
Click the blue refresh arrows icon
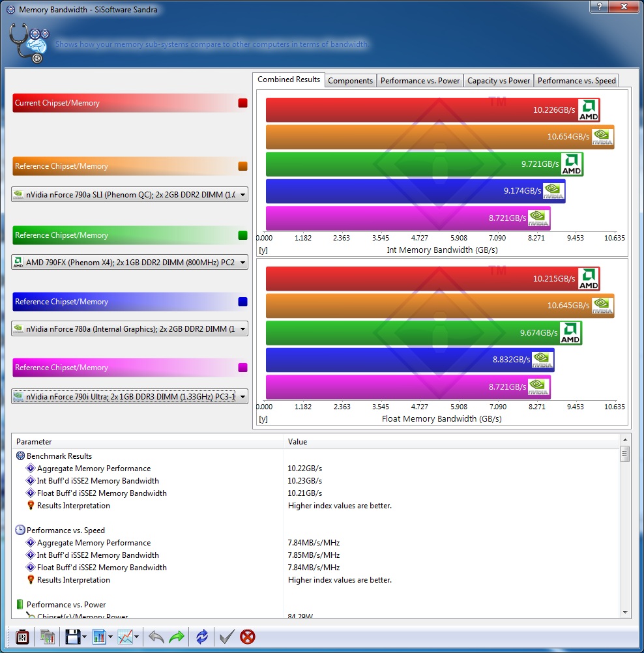coord(202,637)
